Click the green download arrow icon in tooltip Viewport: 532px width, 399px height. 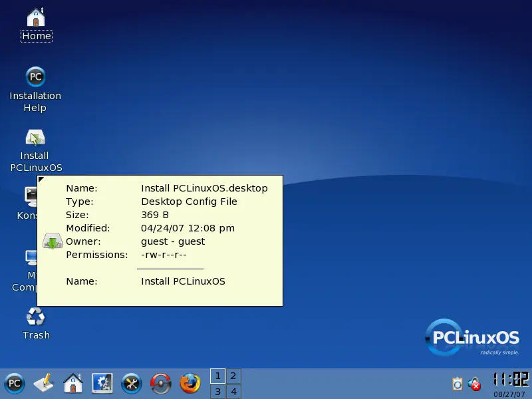pyautogui.click(x=53, y=241)
